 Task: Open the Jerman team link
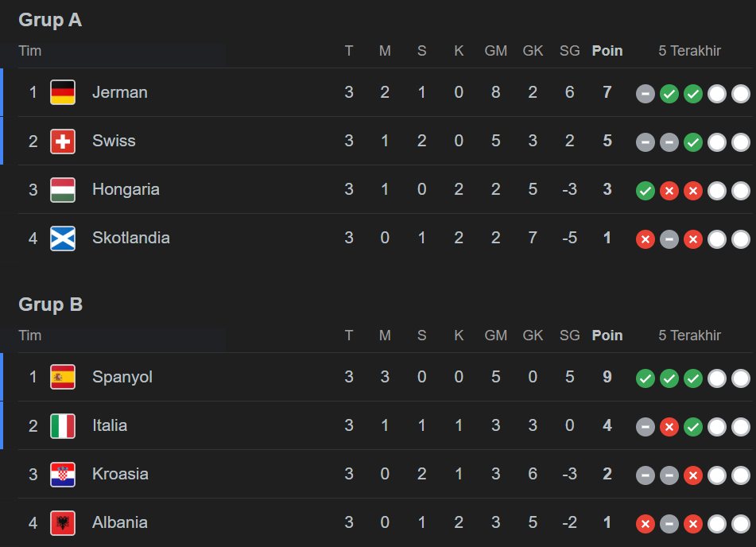click(120, 92)
